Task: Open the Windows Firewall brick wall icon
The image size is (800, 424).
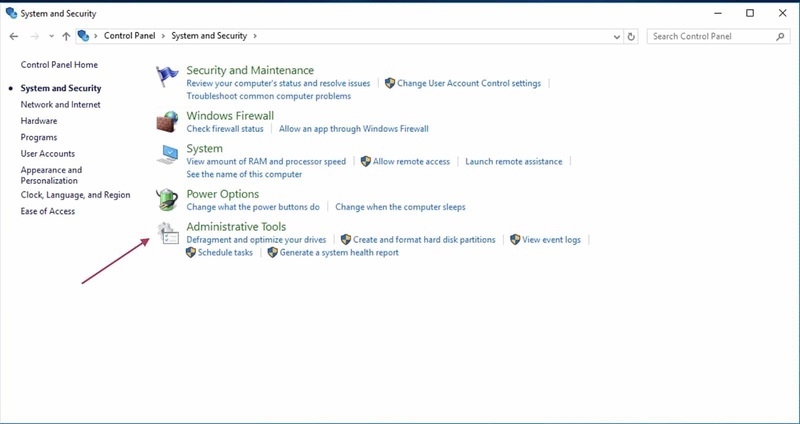Action: point(167,122)
